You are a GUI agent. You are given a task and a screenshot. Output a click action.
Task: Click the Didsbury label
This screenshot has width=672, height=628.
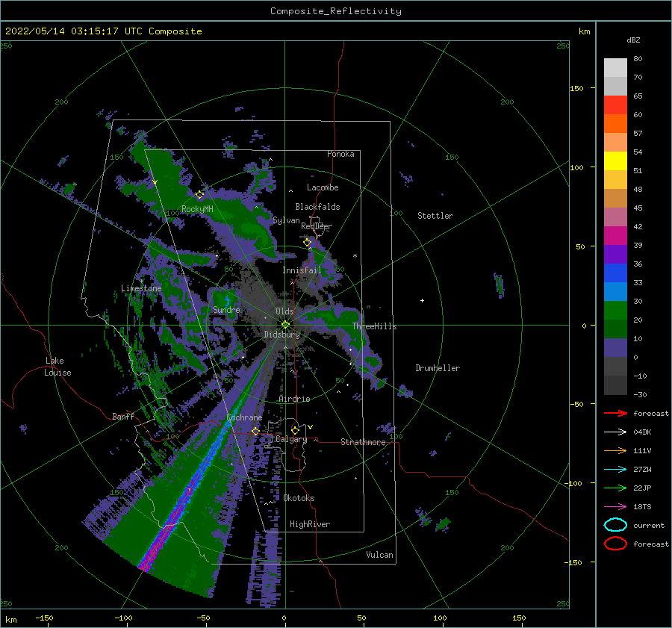tap(282, 335)
